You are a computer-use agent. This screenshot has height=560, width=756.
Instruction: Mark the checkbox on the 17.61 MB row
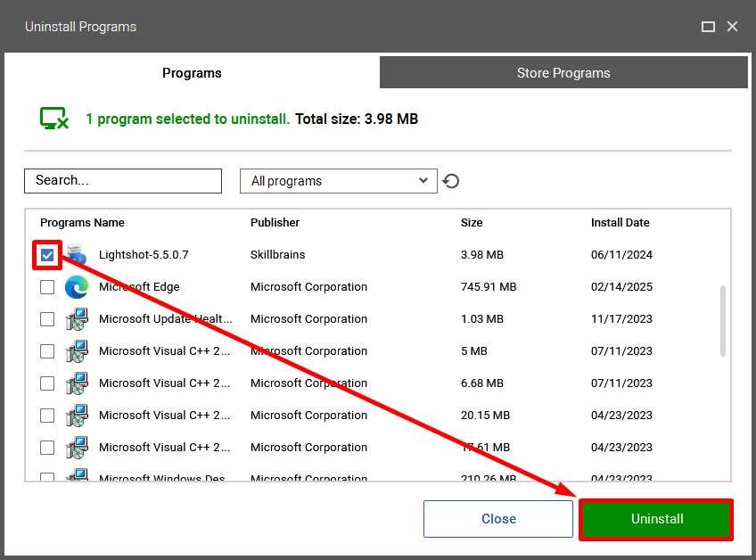(x=47, y=448)
